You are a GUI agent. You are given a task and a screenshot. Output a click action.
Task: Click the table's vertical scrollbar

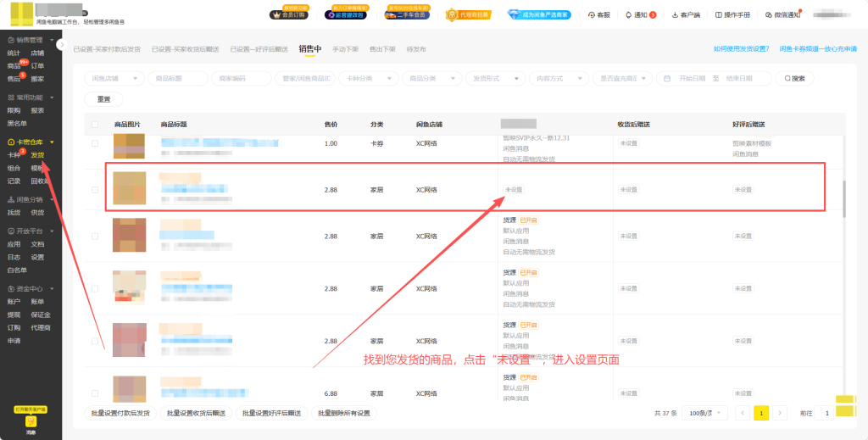843,198
